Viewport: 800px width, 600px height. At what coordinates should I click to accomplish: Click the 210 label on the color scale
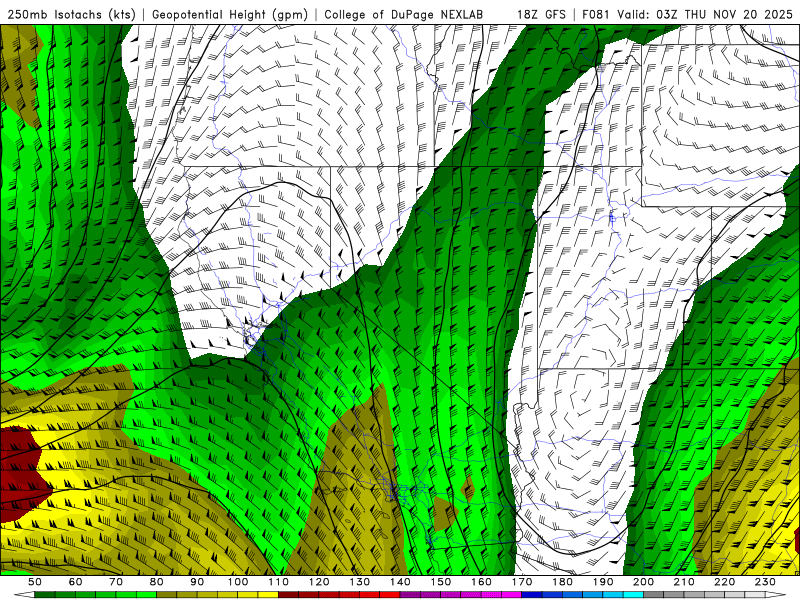pyautogui.click(x=684, y=582)
